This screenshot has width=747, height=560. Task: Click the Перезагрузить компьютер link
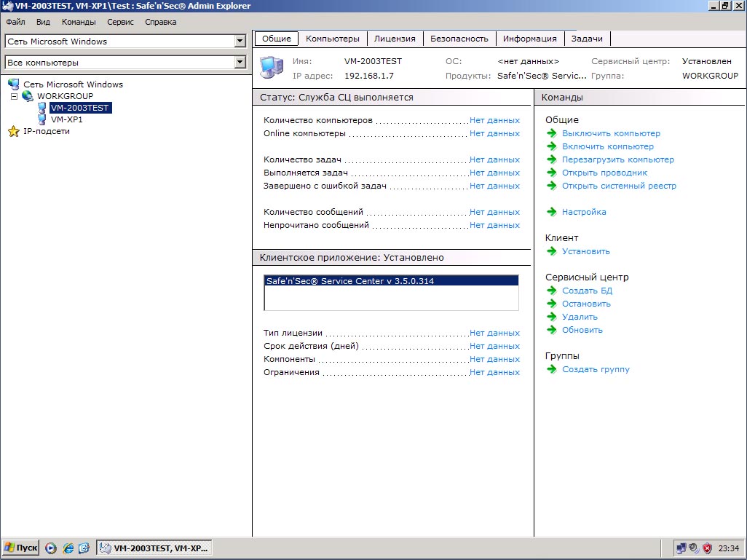[x=618, y=159]
